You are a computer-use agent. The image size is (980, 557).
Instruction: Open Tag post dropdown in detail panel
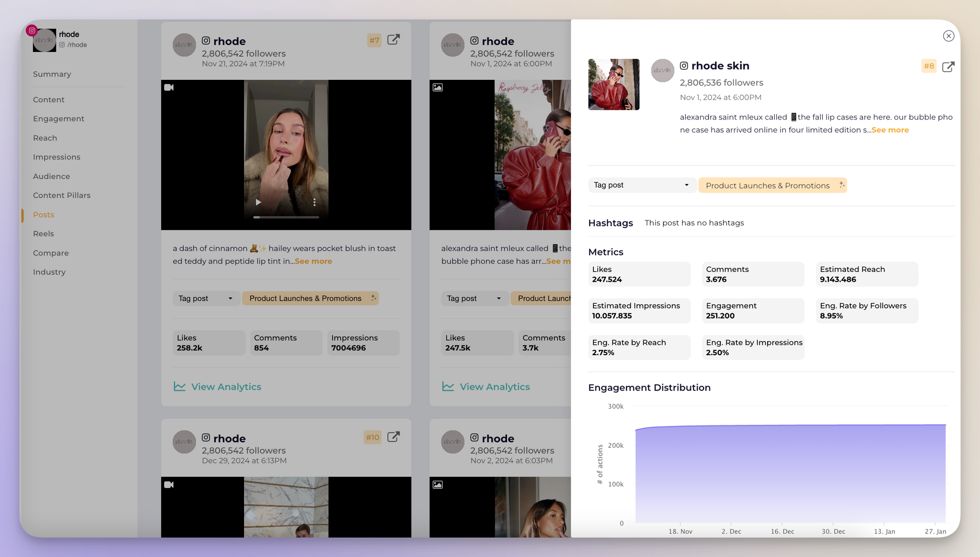point(642,185)
